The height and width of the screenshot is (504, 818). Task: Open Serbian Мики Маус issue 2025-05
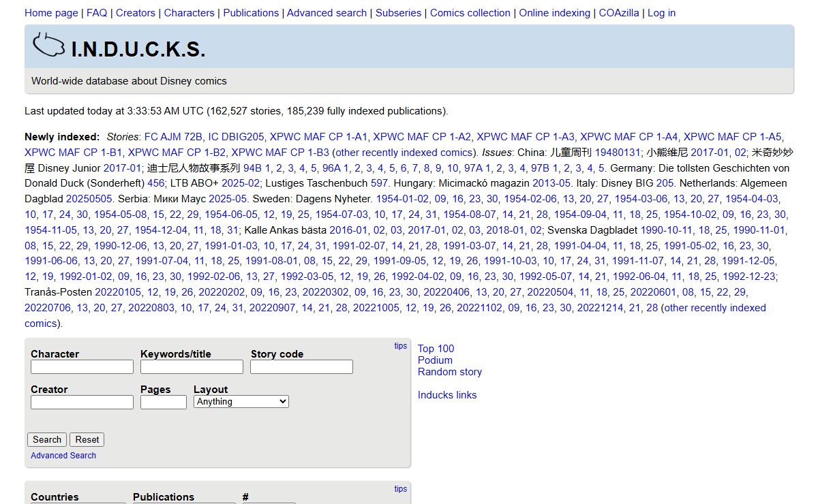[228, 199]
